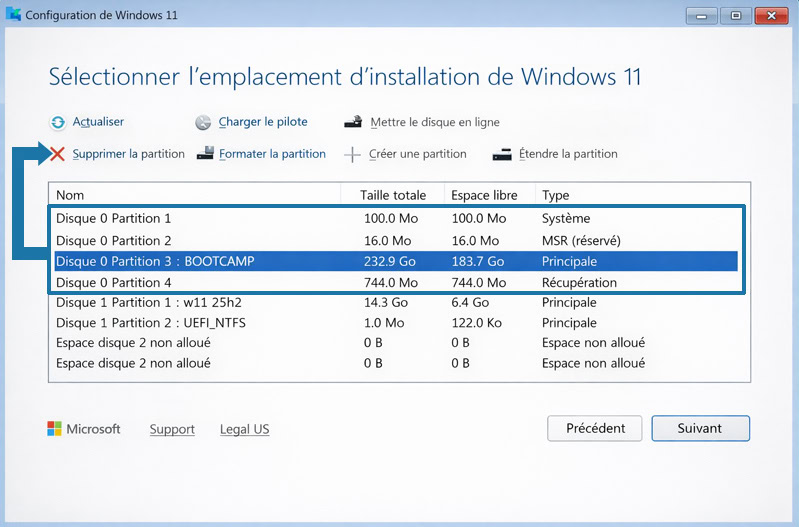Select the Taille totale column header

392,195
